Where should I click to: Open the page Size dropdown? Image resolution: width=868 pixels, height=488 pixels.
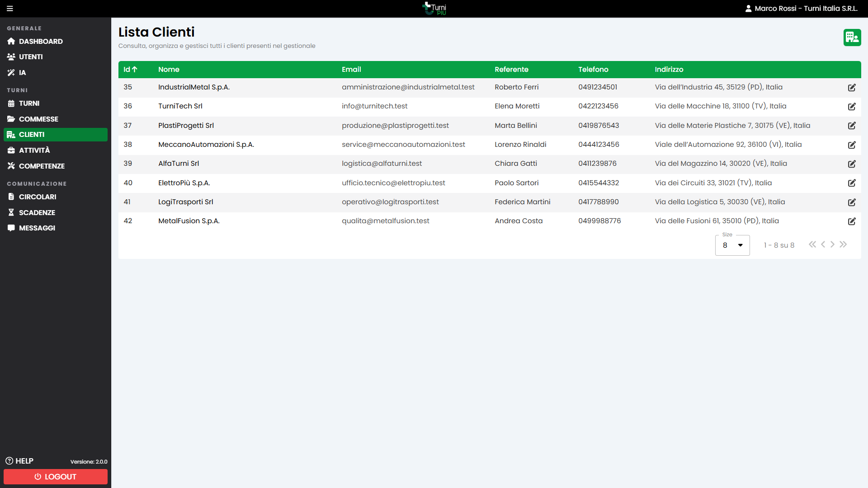(732, 245)
